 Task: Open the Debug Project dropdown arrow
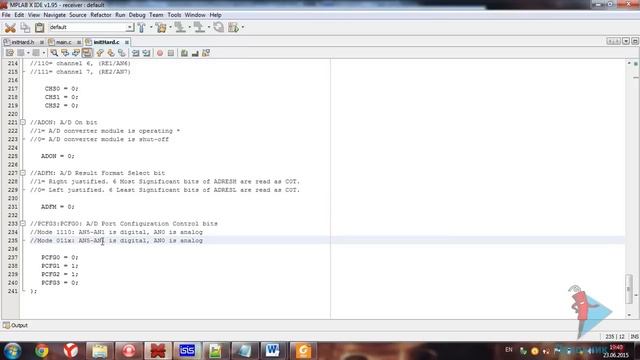(x=243, y=27)
